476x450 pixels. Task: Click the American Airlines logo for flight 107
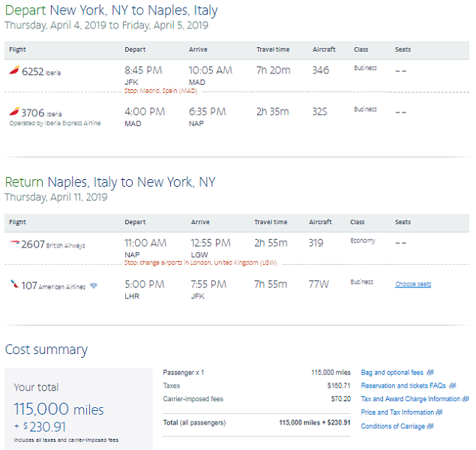tap(13, 285)
